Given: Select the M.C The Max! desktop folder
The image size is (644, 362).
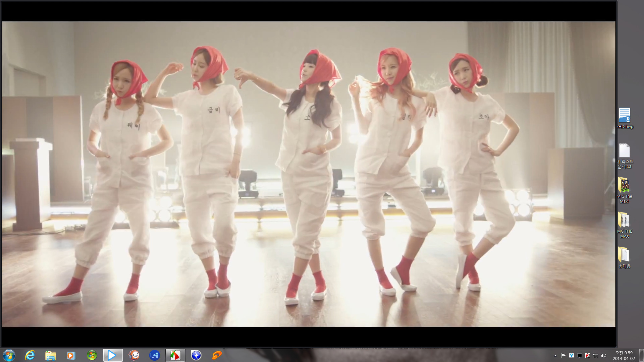Looking at the screenshot, I should coord(625,190).
